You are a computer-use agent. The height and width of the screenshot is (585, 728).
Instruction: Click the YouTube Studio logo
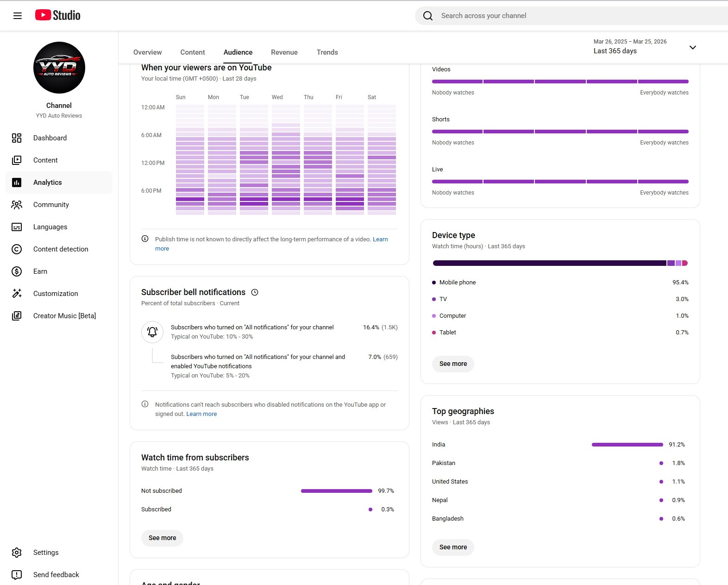click(58, 15)
